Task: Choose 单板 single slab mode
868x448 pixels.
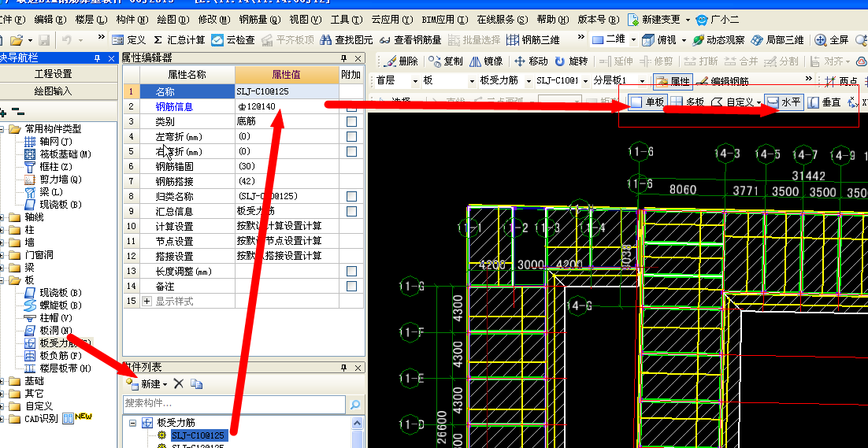Action: [x=647, y=102]
